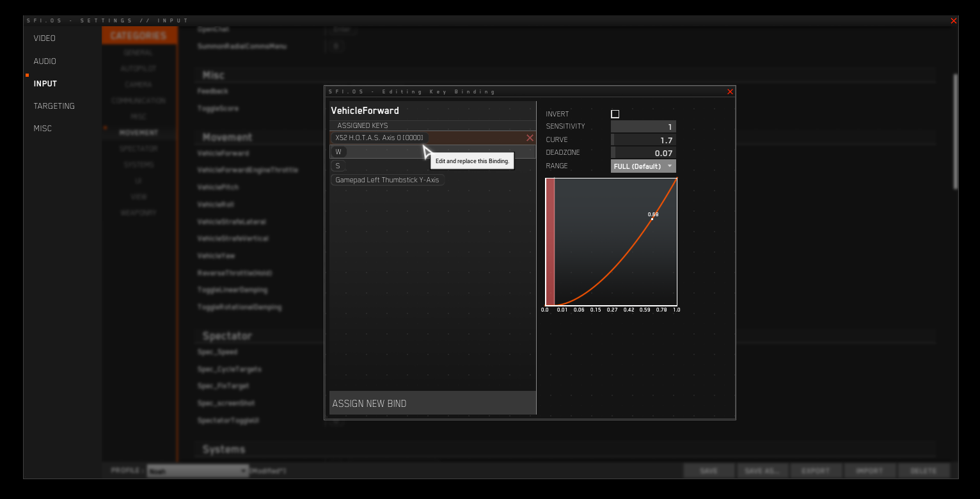
Task: Go to the Targeting settings tab
Action: [54, 106]
